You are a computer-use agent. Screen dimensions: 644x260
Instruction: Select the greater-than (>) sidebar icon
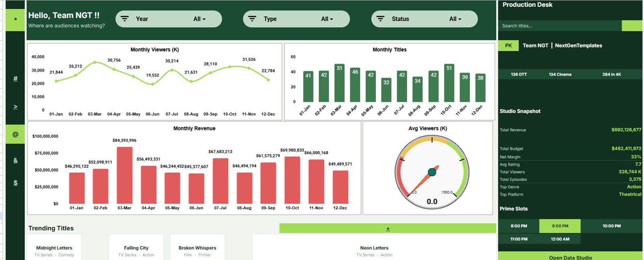pos(15,107)
